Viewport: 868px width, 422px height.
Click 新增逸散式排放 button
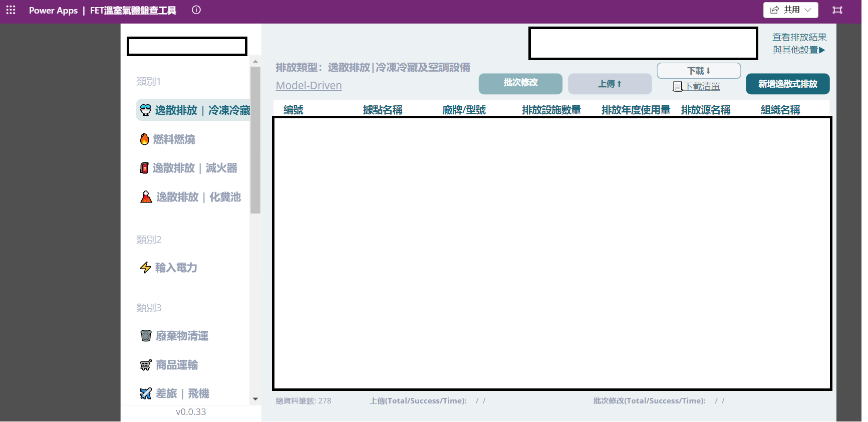coord(787,84)
